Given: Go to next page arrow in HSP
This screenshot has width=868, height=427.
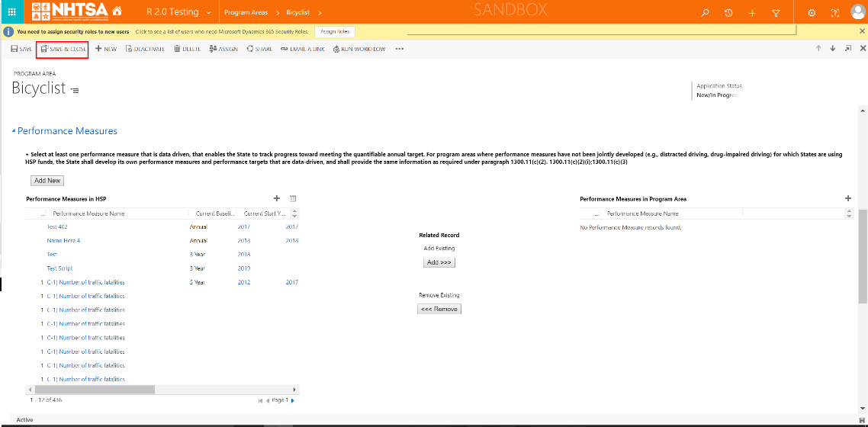Looking at the screenshot, I should coord(293,400).
